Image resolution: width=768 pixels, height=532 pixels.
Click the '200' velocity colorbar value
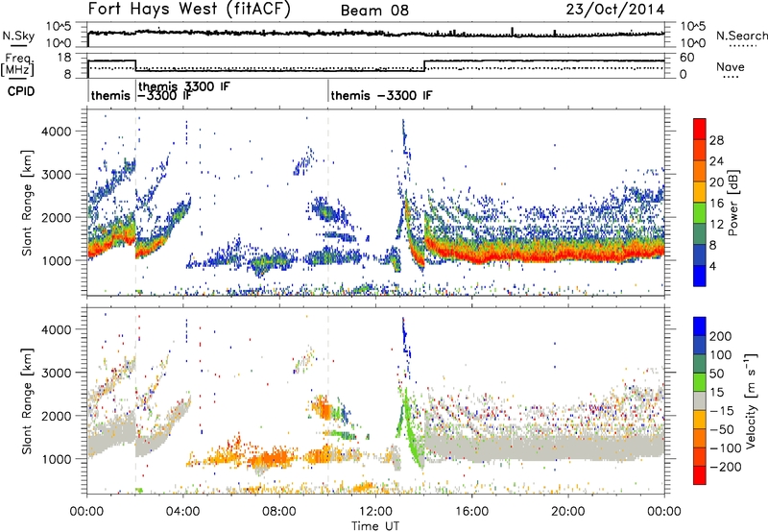pos(721,336)
